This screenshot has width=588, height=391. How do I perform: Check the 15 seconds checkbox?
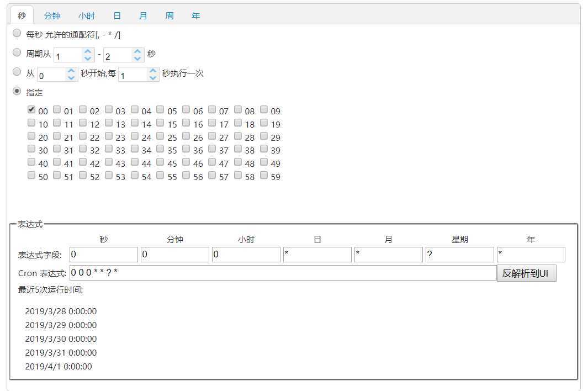(160, 123)
